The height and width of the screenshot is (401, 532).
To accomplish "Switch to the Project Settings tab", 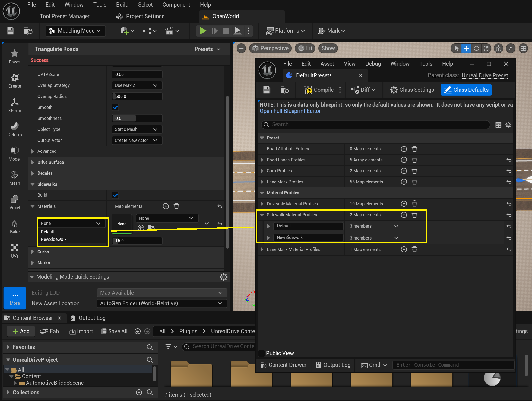I will (x=140, y=16).
